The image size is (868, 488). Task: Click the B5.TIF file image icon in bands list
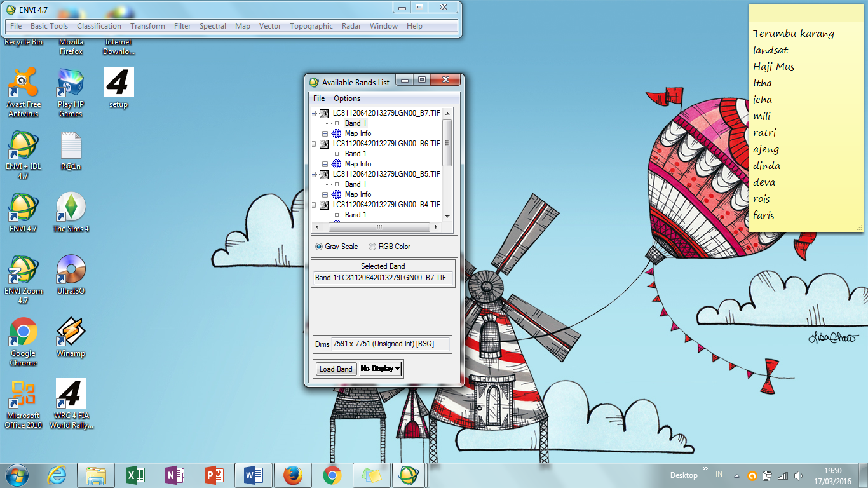coord(324,174)
